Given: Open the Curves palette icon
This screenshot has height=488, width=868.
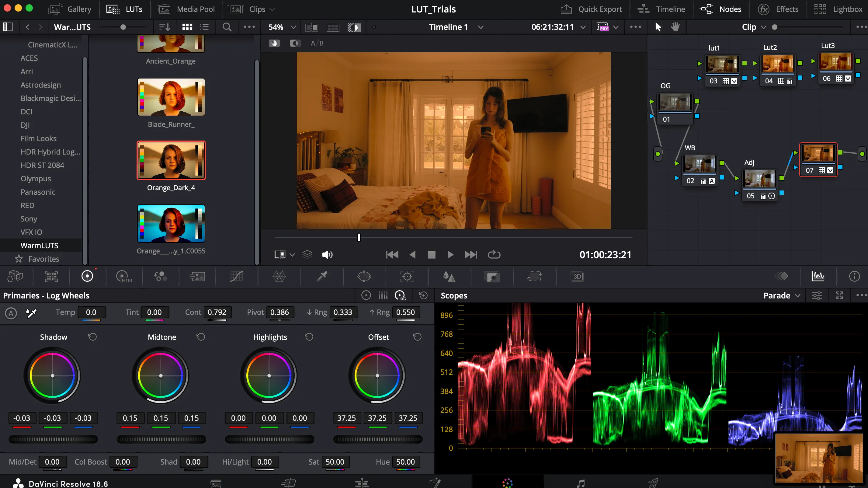Looking at the screenshot, I should click(237, 277).
